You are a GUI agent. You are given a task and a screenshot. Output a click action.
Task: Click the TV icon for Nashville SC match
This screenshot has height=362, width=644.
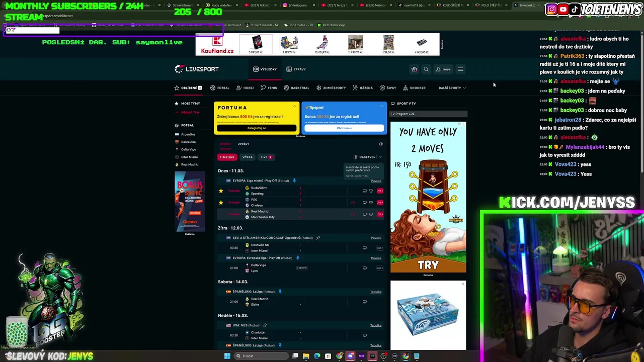[x=365, y=248]
